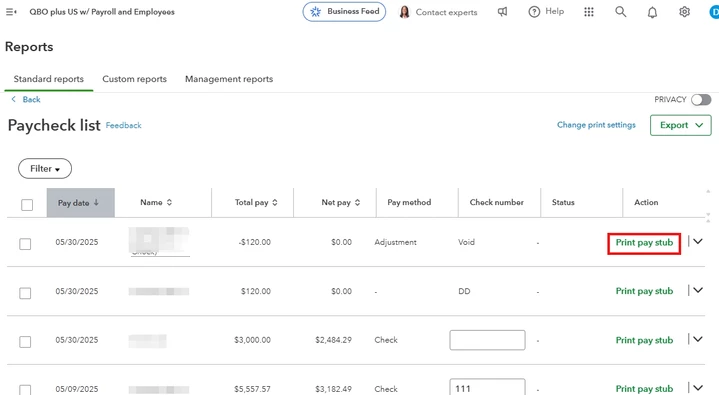Print pay stub for DD row
The image size is (719, 395).
pos(644,291)
